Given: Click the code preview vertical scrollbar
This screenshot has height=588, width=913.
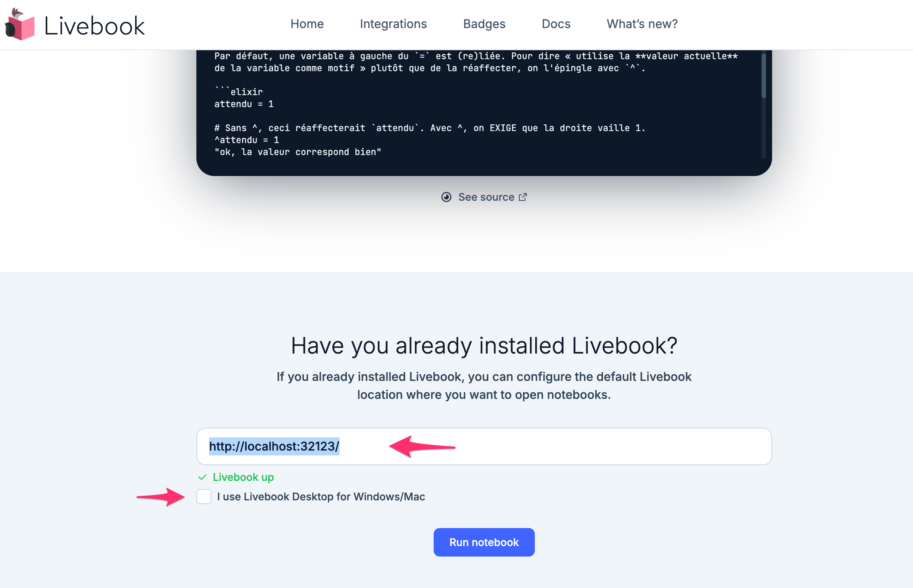Looking at the screenshot, I should point(763,76).
